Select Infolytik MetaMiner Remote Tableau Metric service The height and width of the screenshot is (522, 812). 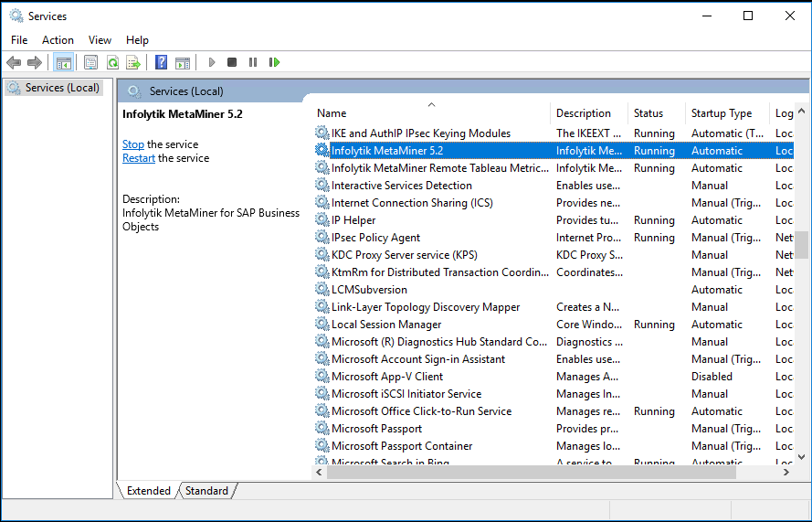tap(439, 168)
